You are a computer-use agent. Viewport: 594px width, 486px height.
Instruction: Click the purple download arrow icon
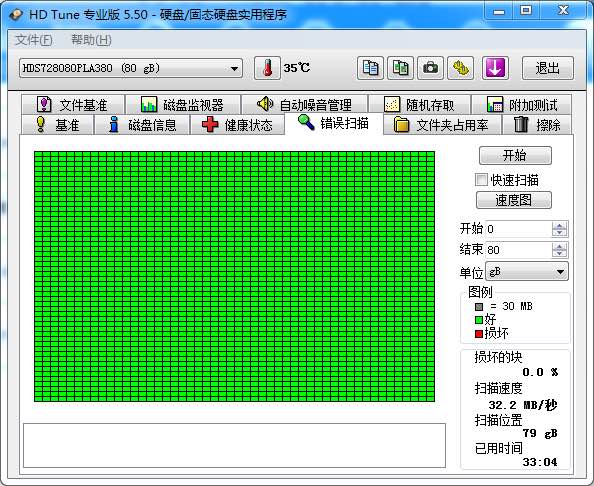495,68
